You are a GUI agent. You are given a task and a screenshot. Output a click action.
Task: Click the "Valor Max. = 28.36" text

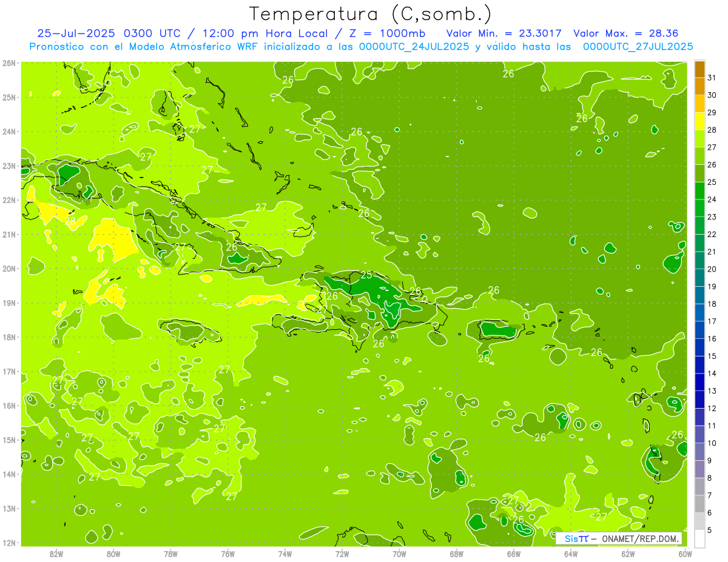coord(625,33)
